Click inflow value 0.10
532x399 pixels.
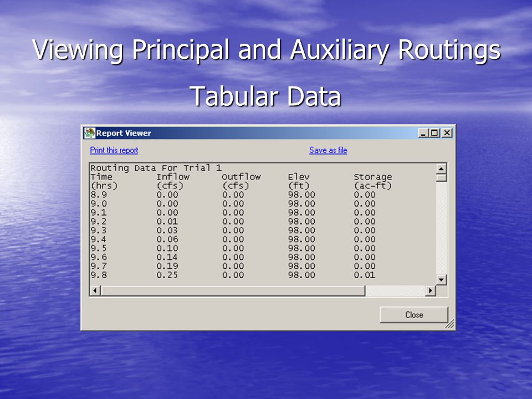(x=167, y=248)
